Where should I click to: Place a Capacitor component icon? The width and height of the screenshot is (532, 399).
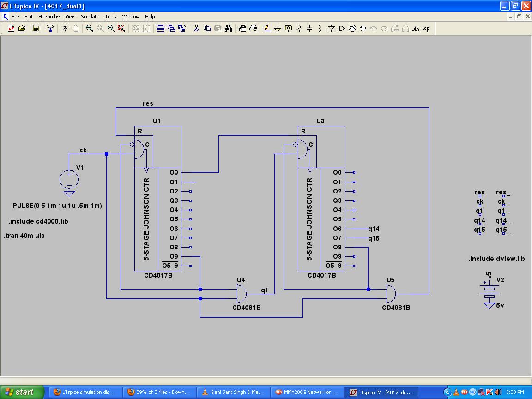[309, 29]
